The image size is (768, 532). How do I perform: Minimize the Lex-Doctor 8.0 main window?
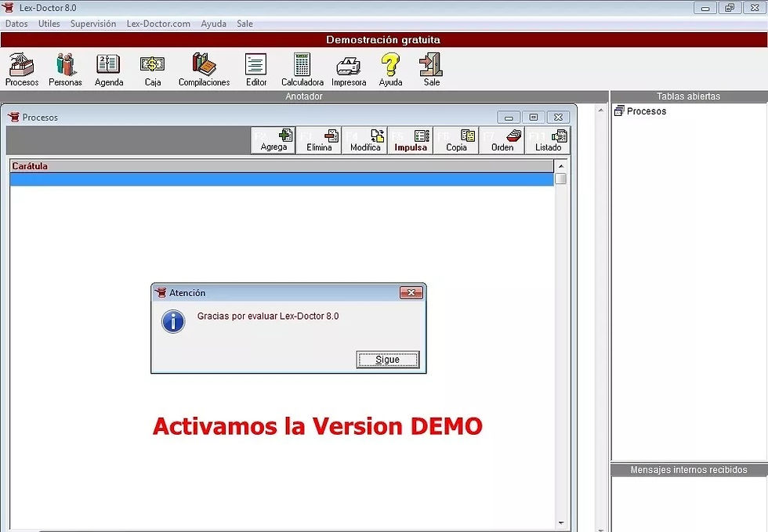click(705, 8)
